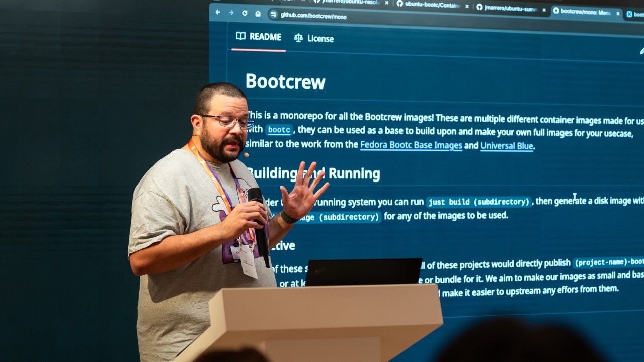This screenshot has width=644, height=362.
Task: Open the browser home page icon
Action: (258, 14)
